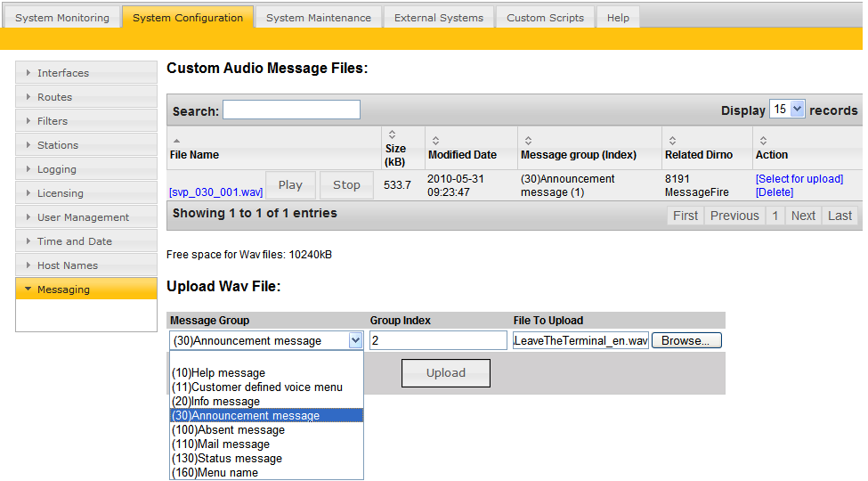Screen dimensions: 868x481
Task: Click in the Search text field
Action: coord(291,110)
